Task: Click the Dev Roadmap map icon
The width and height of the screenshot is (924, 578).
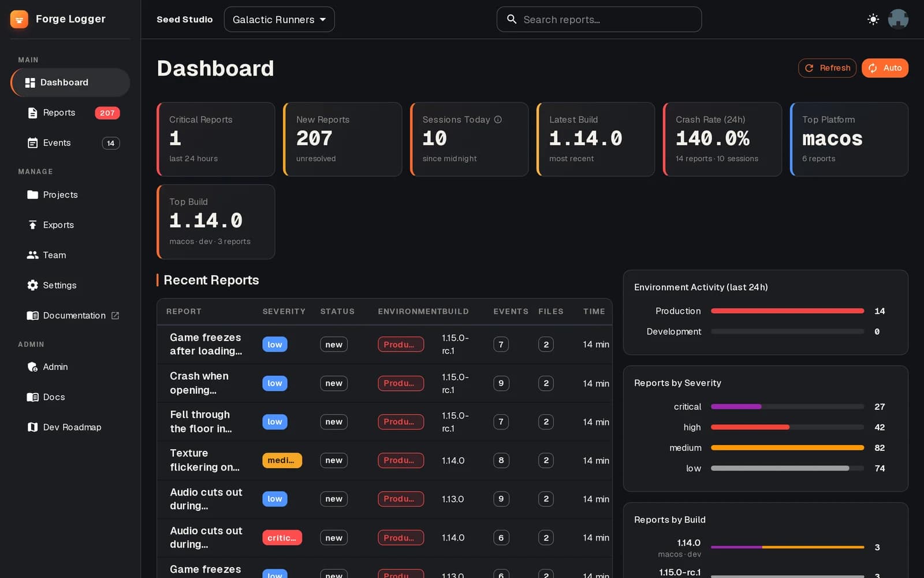Action: pyautogui.click(x=32, y=427)
